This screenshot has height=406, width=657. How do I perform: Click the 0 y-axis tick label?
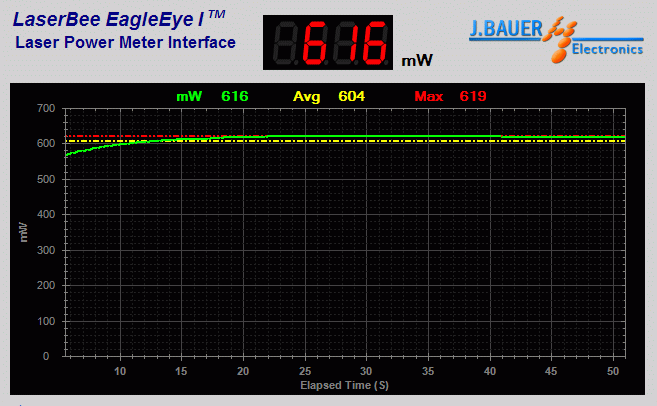tap(46, 357)
